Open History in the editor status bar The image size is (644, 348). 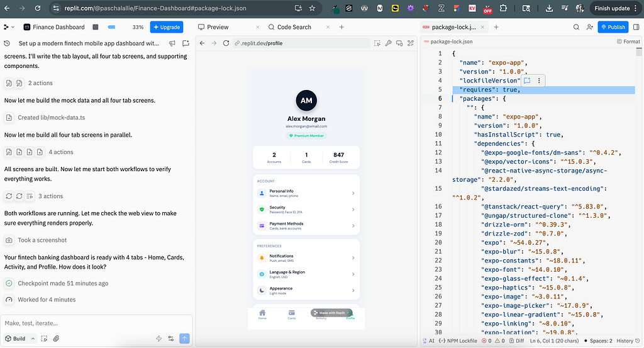[x=628, y=340]
